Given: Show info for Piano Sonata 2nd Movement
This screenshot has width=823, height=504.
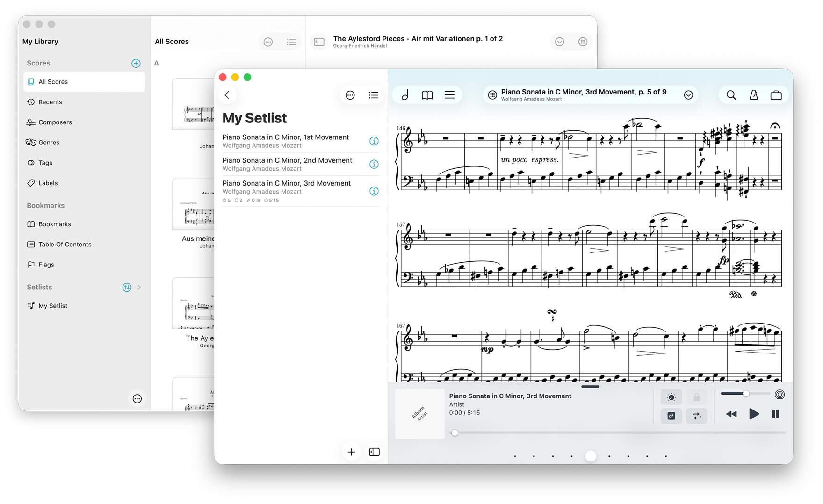Looking at the screenshot, I should click(374, 164).
